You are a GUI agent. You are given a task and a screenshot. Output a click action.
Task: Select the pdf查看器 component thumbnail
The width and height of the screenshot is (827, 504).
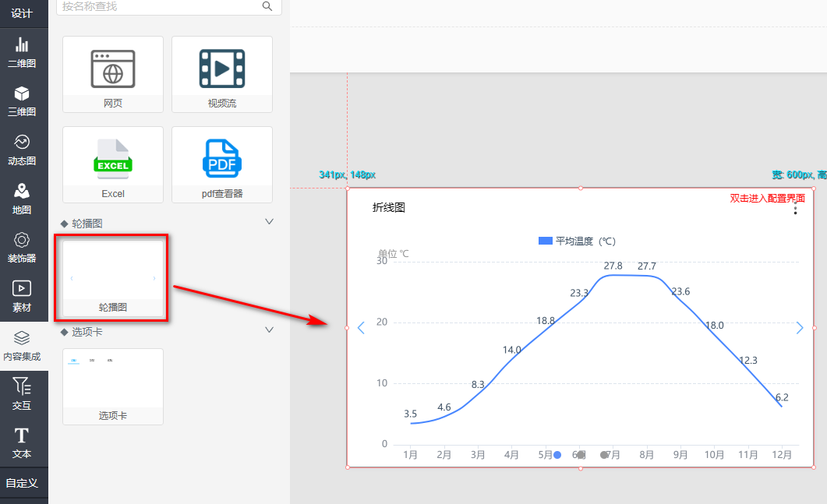[x=222, y=164]
